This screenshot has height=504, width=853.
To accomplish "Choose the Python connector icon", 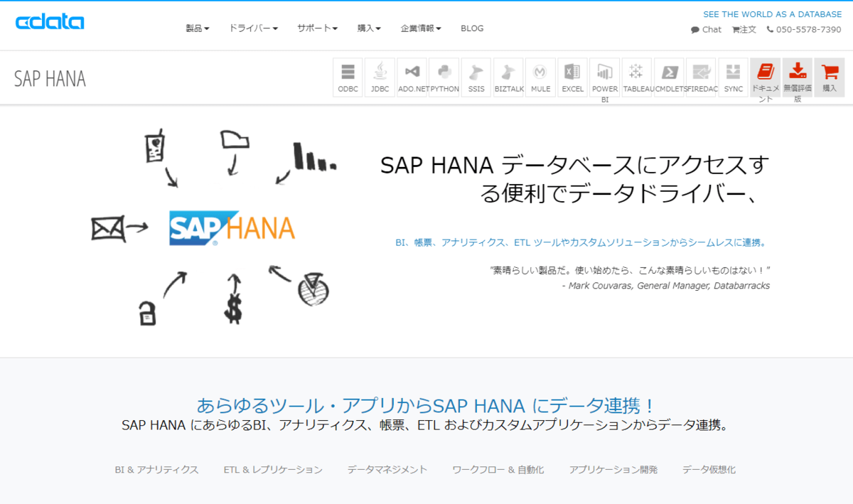I will tap(444, 77).
